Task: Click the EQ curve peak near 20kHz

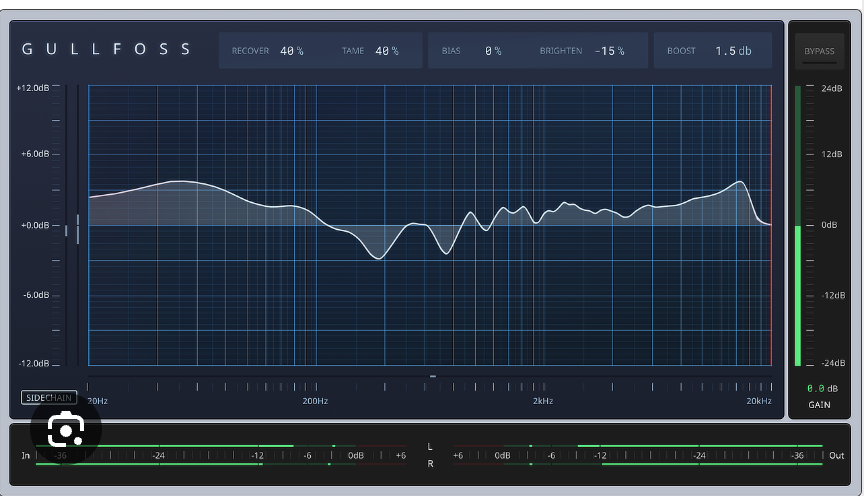Action: 740,182
